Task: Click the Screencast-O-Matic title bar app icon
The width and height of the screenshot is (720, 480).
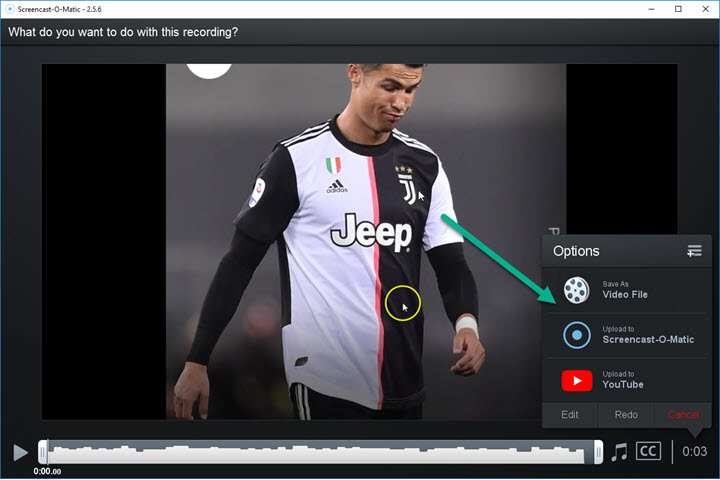Action: 10,9
